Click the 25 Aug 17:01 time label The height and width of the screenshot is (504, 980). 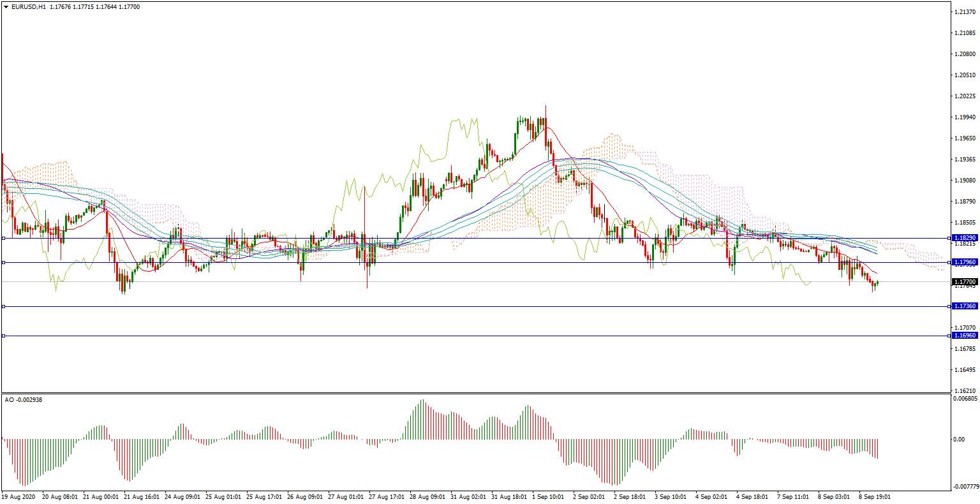[264, 496]
